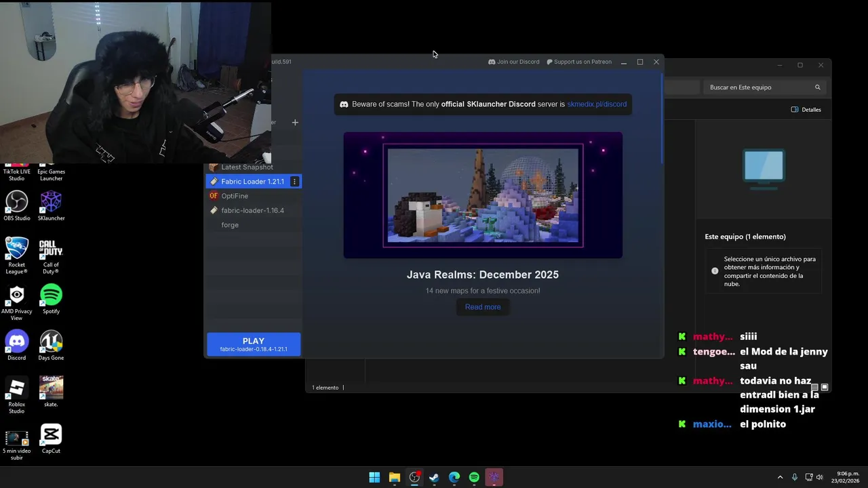Open the Epic Games Launcher desktop shortcut
Viewport: 868px width, 488px height.
coord(51,172)
